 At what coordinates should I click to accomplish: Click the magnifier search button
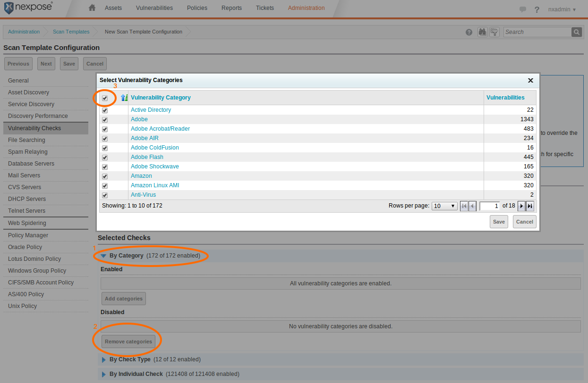pos(576,32)
